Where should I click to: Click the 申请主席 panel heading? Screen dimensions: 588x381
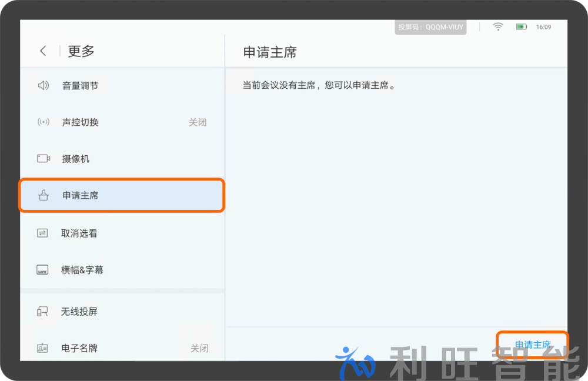tap(270, 52)
